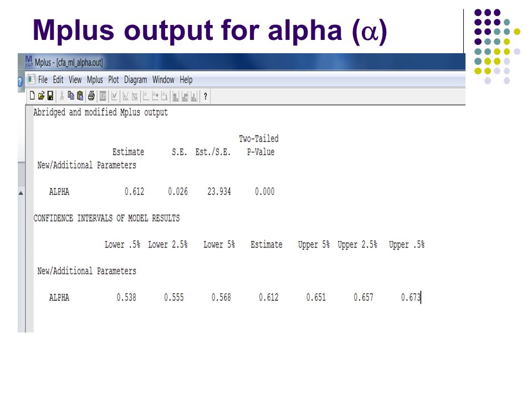
Task: Click the first plot icon with checkmark graph
Action: point(114,96)
